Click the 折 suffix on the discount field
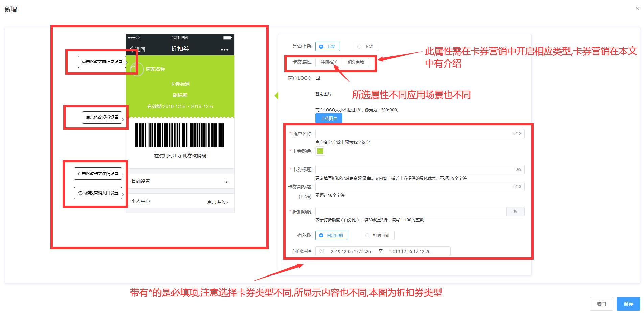644x315 pixels. 516,212
